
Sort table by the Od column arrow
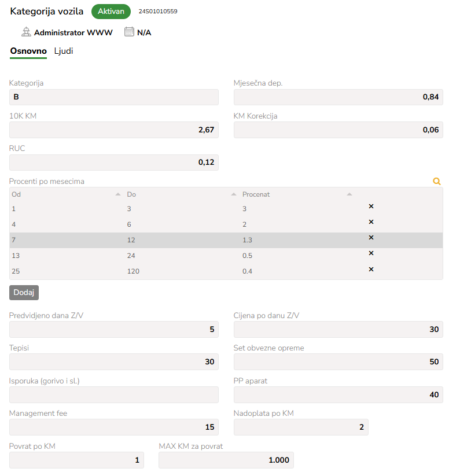point(118,194)
